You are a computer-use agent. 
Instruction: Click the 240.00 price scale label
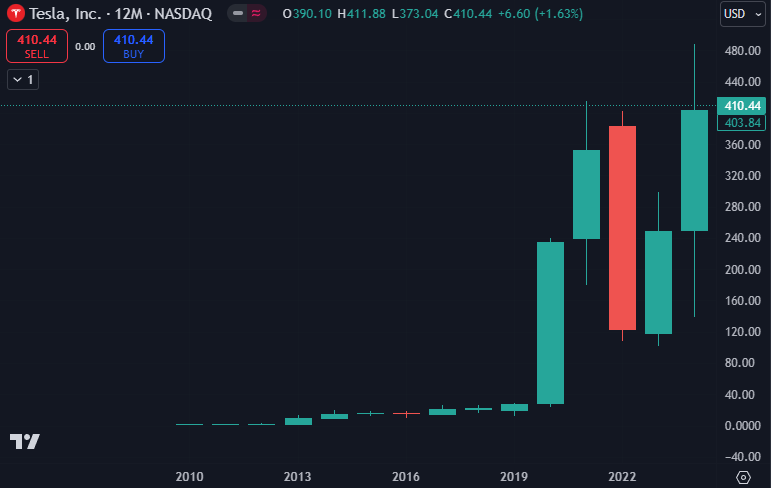[x=742, y=238]
